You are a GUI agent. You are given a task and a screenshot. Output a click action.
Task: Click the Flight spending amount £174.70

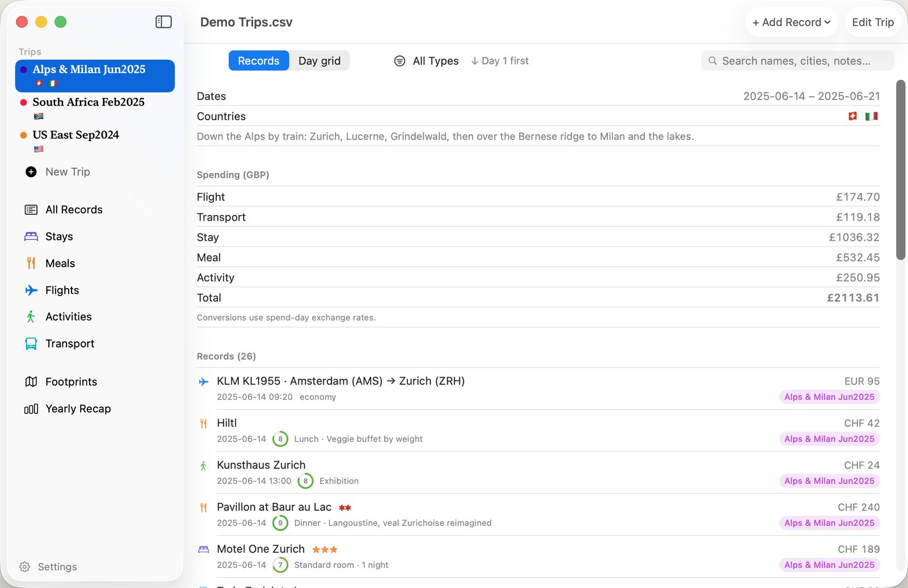coord(857,197)
